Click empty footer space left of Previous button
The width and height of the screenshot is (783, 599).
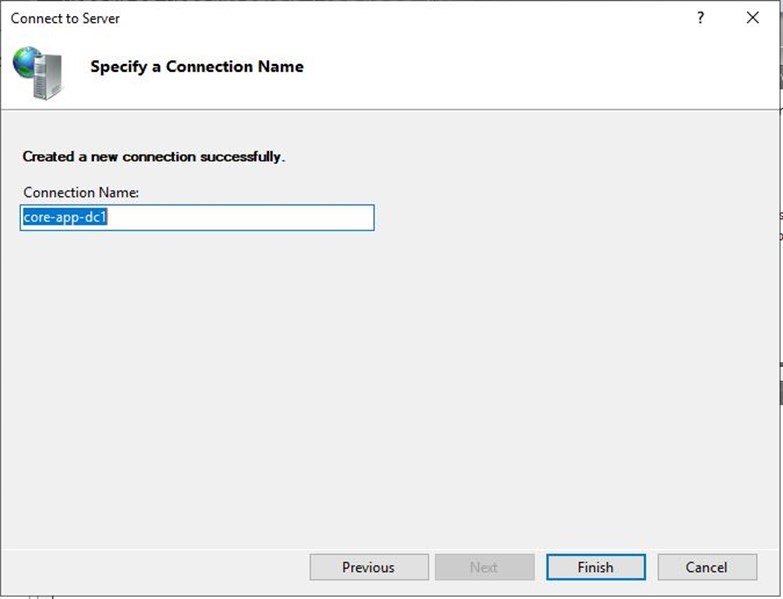(x=150, y=567)
